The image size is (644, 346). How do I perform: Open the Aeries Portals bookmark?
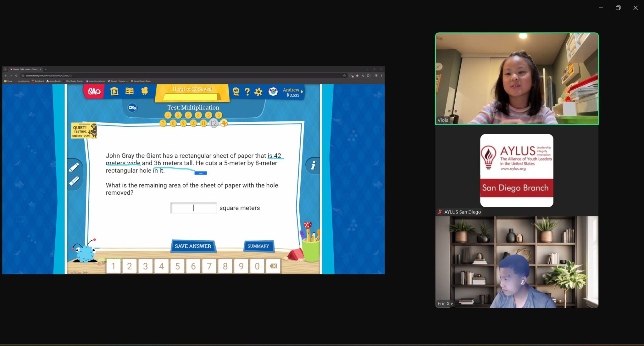point(53,81)
